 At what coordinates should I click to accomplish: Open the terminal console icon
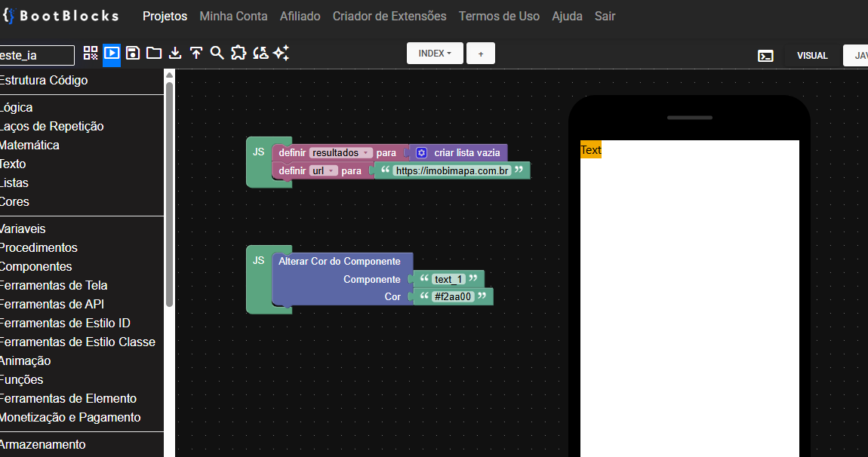tap(765, 56)
